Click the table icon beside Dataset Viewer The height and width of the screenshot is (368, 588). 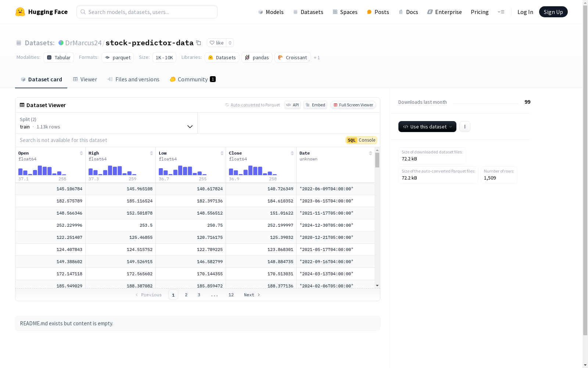click(22, 105)
